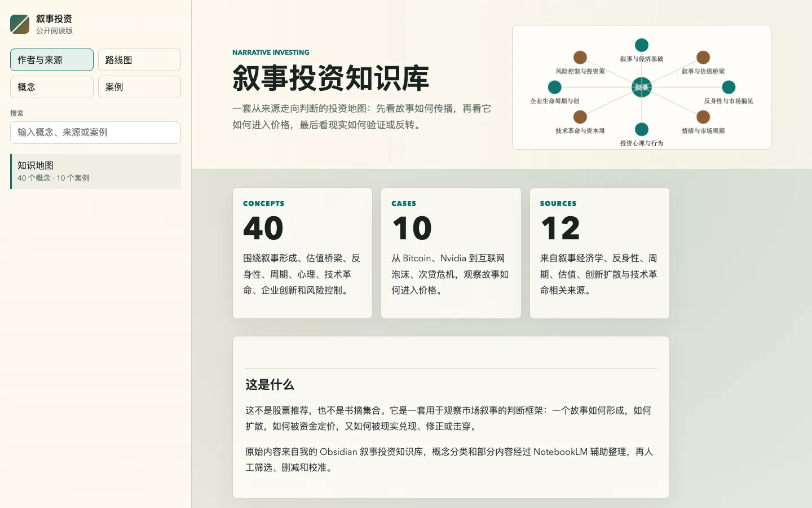This screenshot has height=508, width=812.
Task: Go to the 案例 tab
Action: (139, 87)
